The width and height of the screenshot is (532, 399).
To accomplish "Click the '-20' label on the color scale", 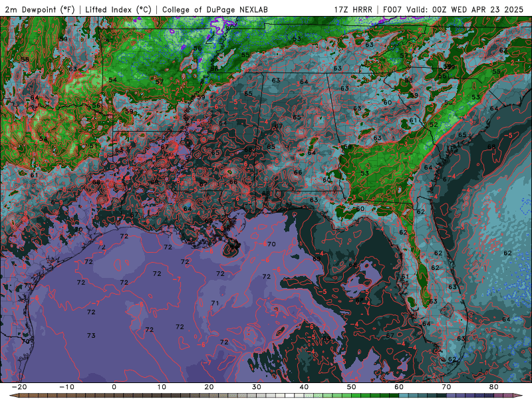I will coord(19,387).
